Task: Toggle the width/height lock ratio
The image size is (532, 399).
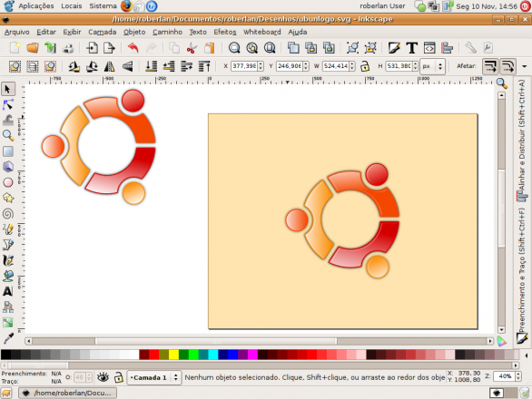Action: tap(365, 66)
